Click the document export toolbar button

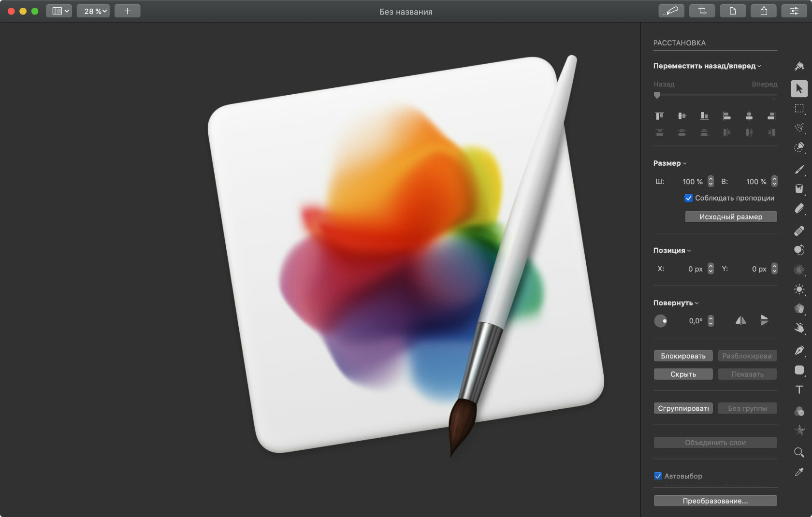733,11
